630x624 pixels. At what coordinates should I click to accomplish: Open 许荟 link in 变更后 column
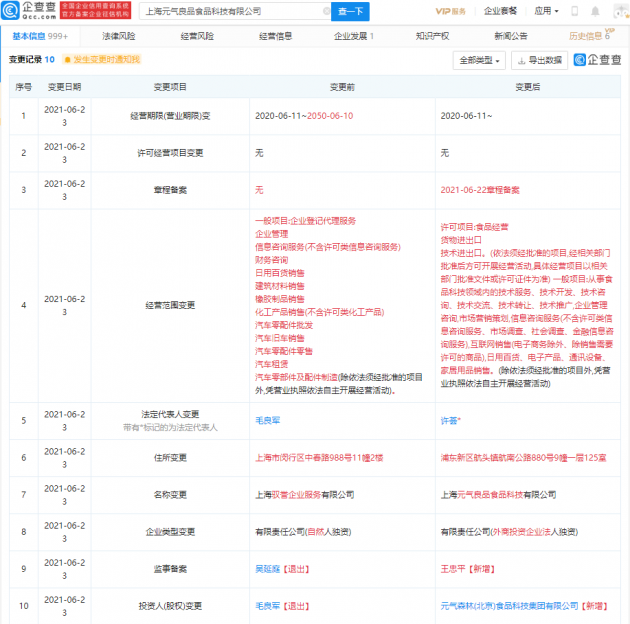click(x=450, y=420)
